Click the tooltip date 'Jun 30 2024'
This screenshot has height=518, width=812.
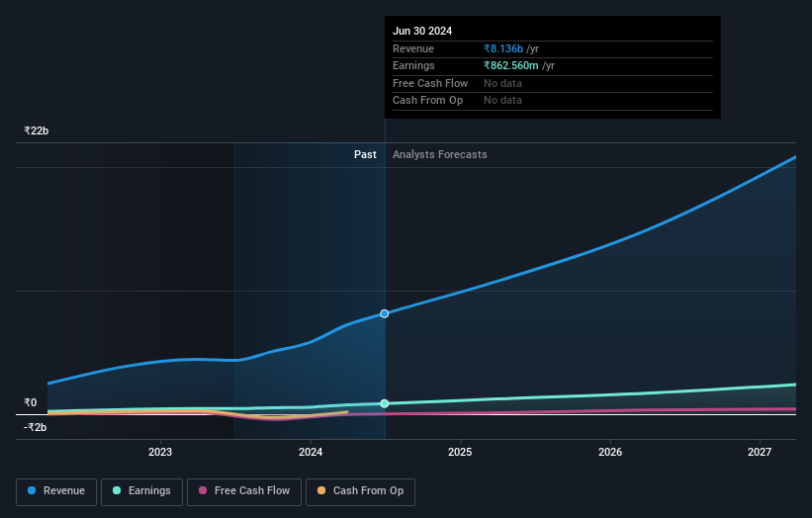(x=422, y=31)
